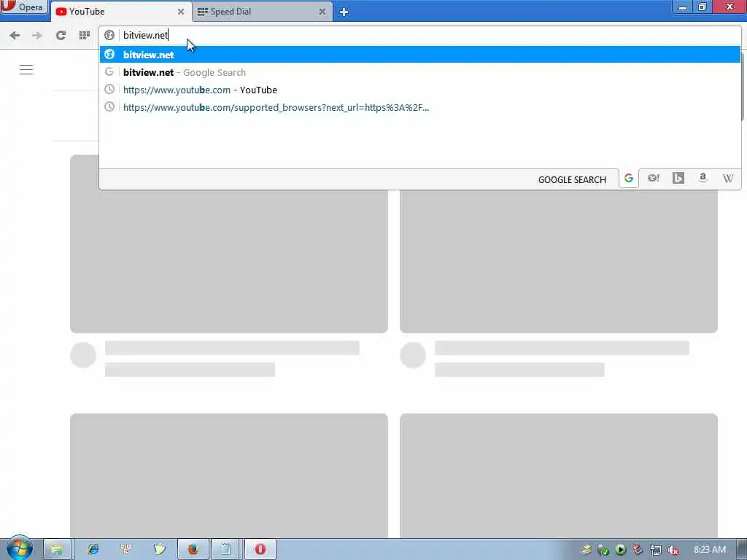Open the Opera main menu button
The width and height of the screenshot is (747, 560).
pyautogui.click(x=23, y=7)
